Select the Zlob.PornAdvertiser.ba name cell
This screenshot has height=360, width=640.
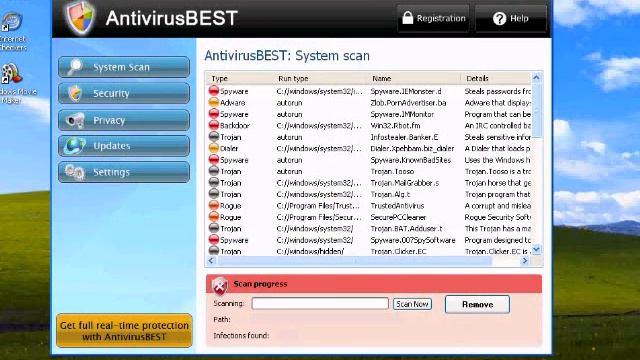[408, 103]
